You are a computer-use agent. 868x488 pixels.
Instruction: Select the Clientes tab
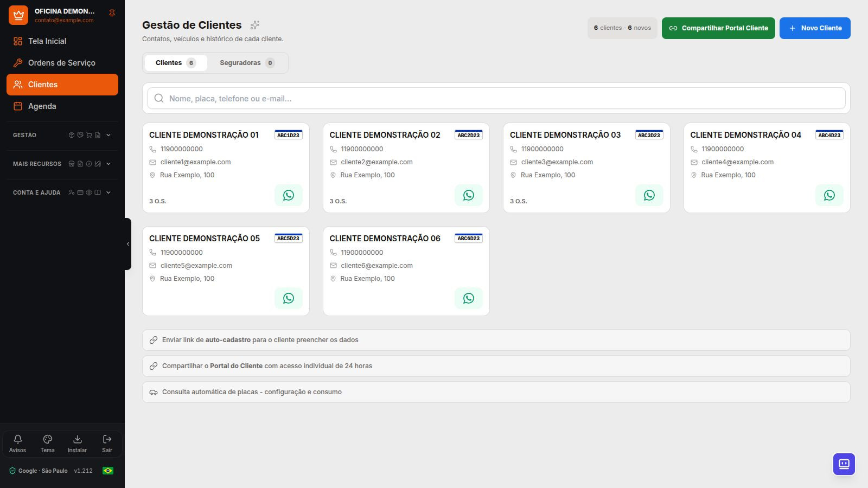coord(176,63)
